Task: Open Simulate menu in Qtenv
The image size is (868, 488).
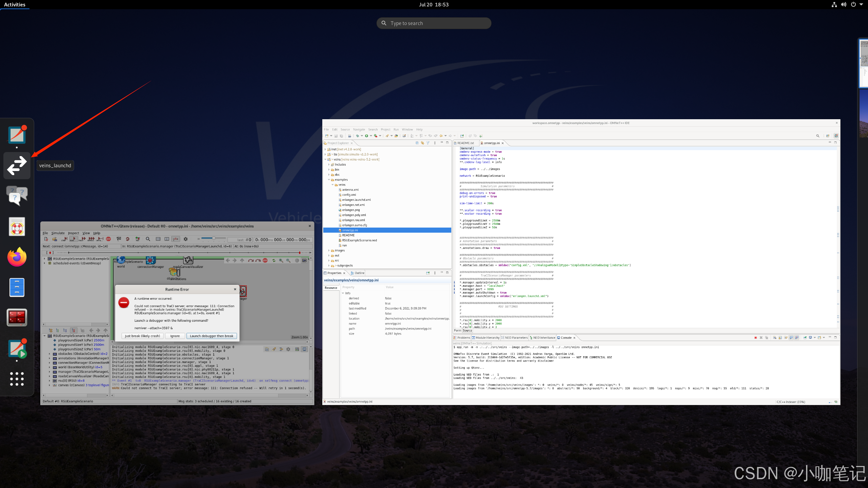Action: tap(58, 233)
